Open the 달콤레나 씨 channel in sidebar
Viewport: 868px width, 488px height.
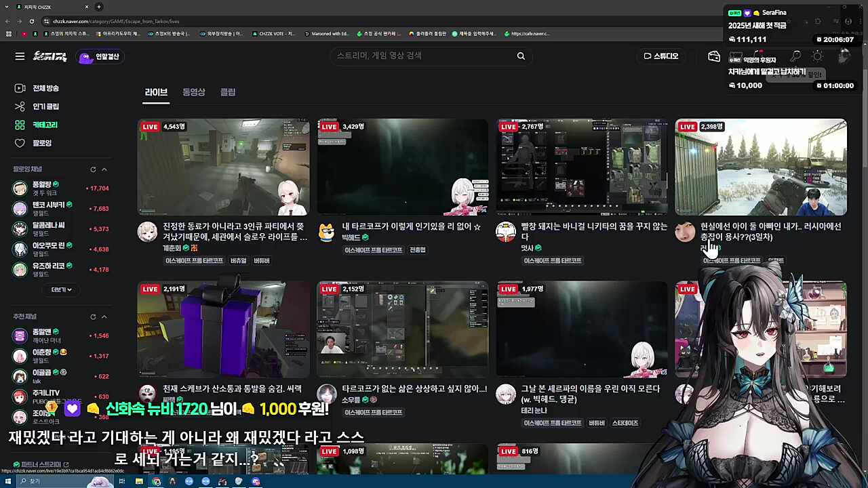pyautogui.click(x=61, y=229)
